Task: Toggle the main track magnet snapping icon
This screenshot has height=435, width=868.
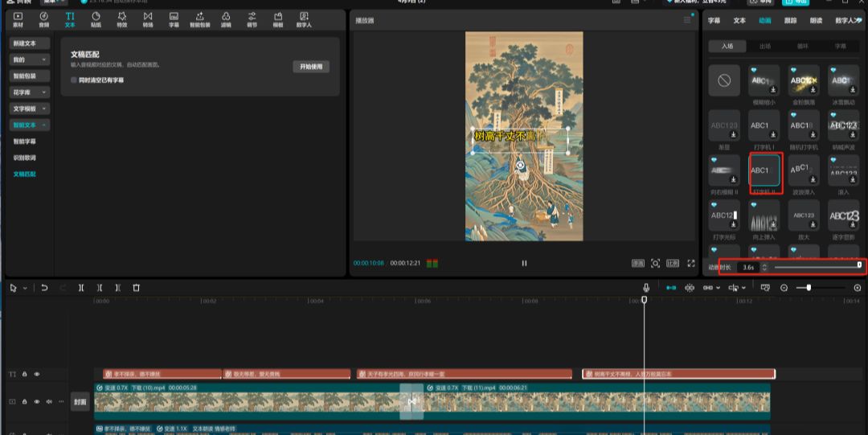Action: click(x=671, y=288)
